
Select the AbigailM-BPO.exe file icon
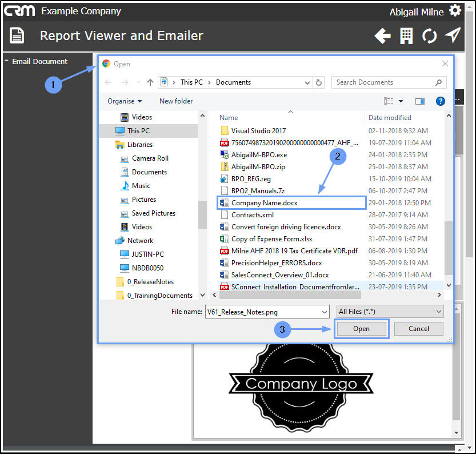[225, 154]
